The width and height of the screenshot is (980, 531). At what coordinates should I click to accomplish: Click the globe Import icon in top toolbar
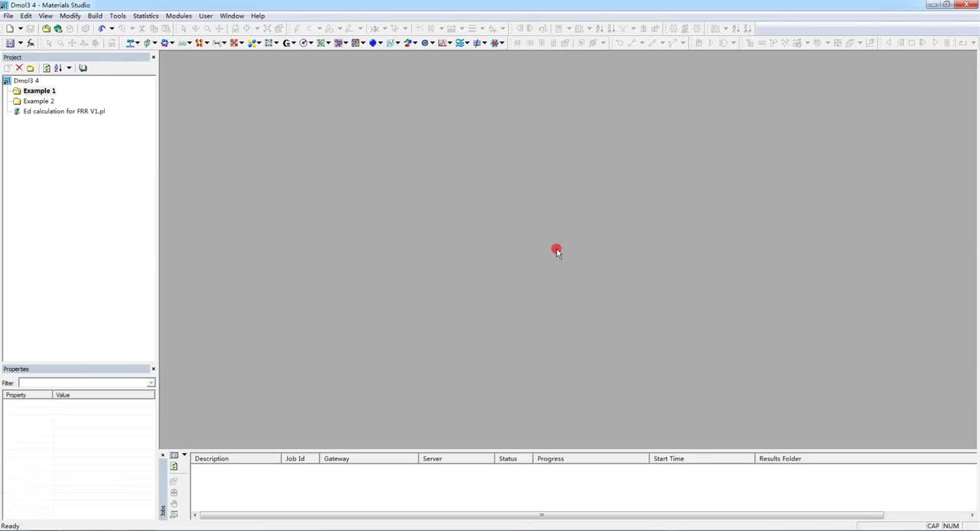pos(58,28)
